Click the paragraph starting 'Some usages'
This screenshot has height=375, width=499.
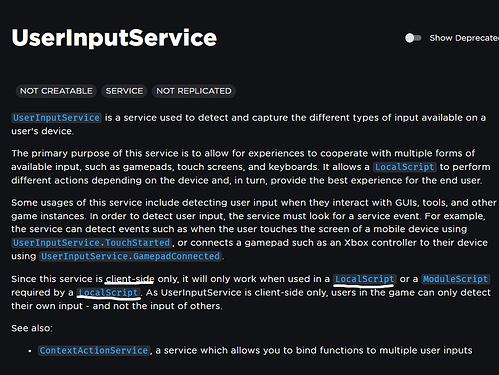253,229
